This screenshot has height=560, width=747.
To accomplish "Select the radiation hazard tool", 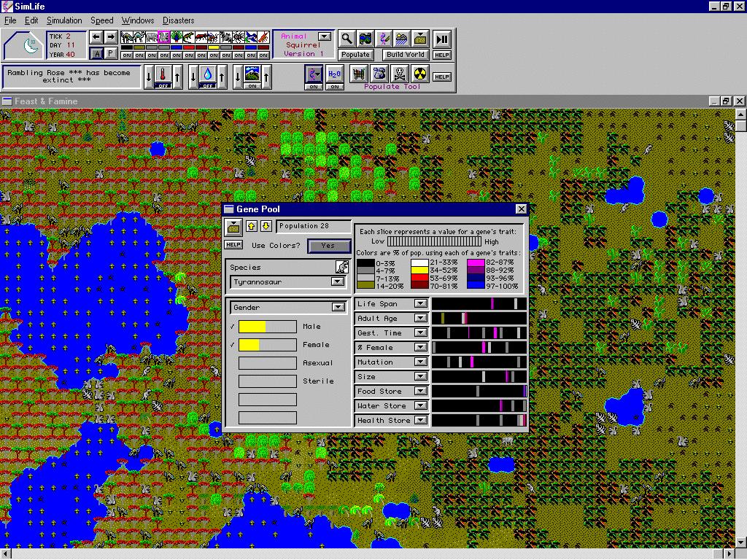I will coord(420,74).
